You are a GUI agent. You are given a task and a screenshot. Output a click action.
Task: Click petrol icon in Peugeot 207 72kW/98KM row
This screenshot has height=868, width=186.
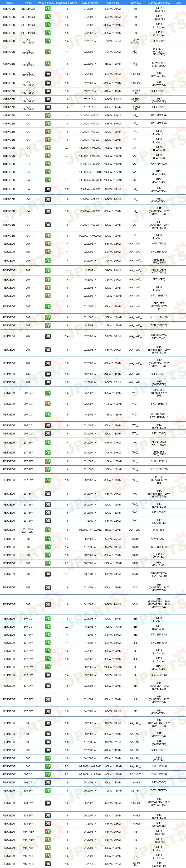[48, 280]
